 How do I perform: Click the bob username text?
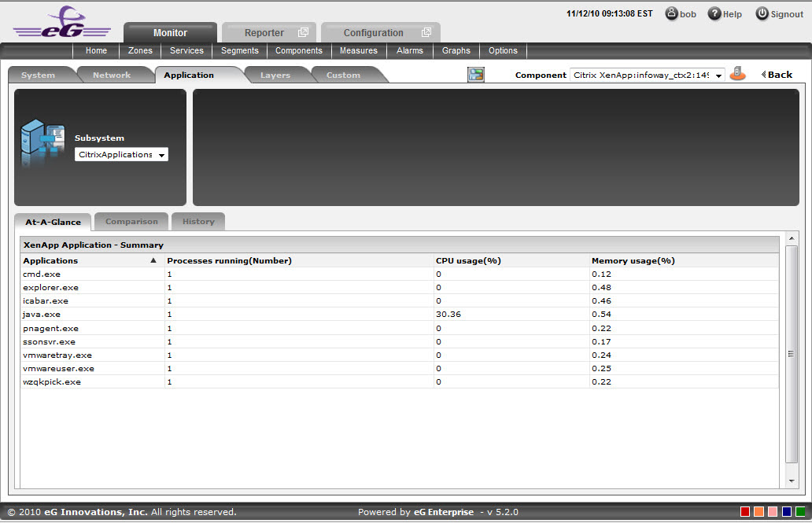click(x=688, y=14)
